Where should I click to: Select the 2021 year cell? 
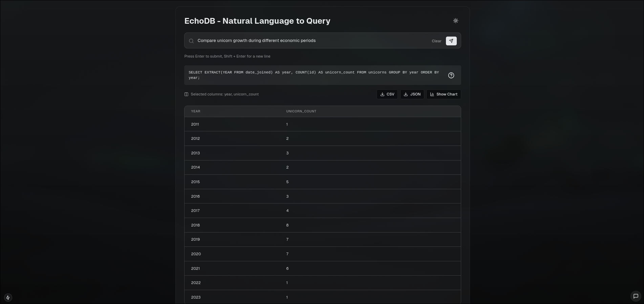195,268
